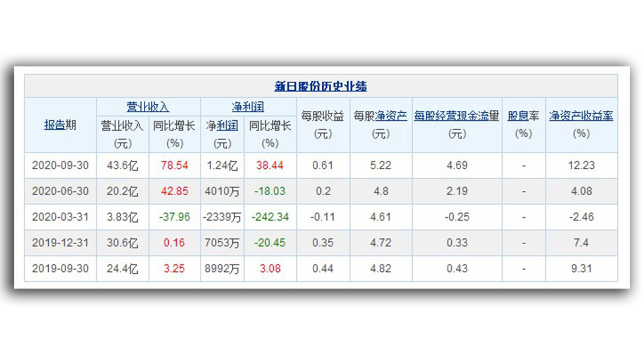This screenshot has width=644, height=355.
Task: Click the 12.23 return on equity value
Action: coord(581,165)
